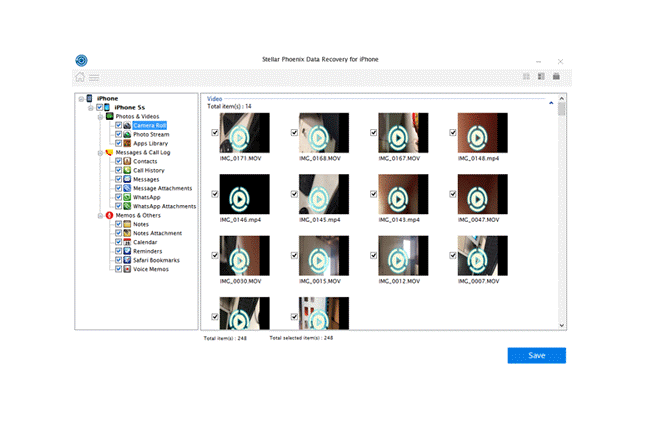The height and width of the screenshot is (421, 645).
Task: Click the Calendar icon in tree
Action: [128, 242]
